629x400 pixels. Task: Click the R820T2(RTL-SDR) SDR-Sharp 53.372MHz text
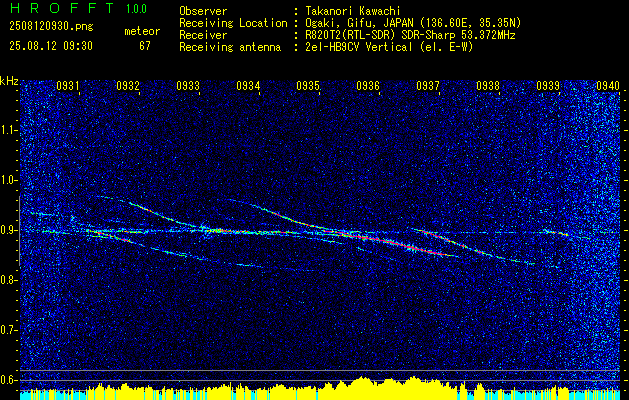click(410, 35)
